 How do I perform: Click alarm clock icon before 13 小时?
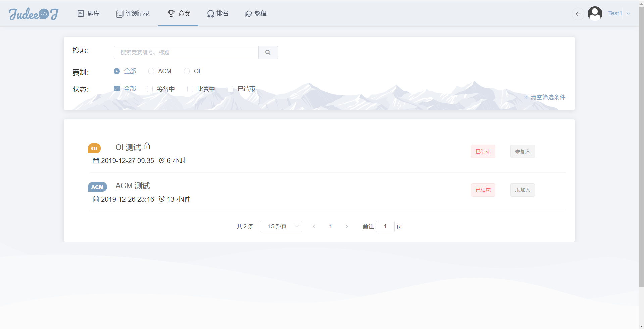tap(162, 199)
